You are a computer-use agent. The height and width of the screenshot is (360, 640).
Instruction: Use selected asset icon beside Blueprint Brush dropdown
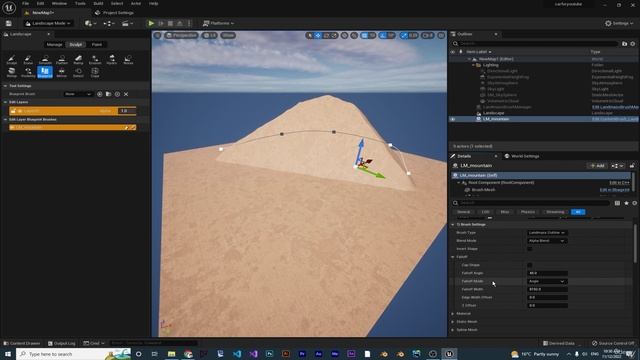pos(100,94)
